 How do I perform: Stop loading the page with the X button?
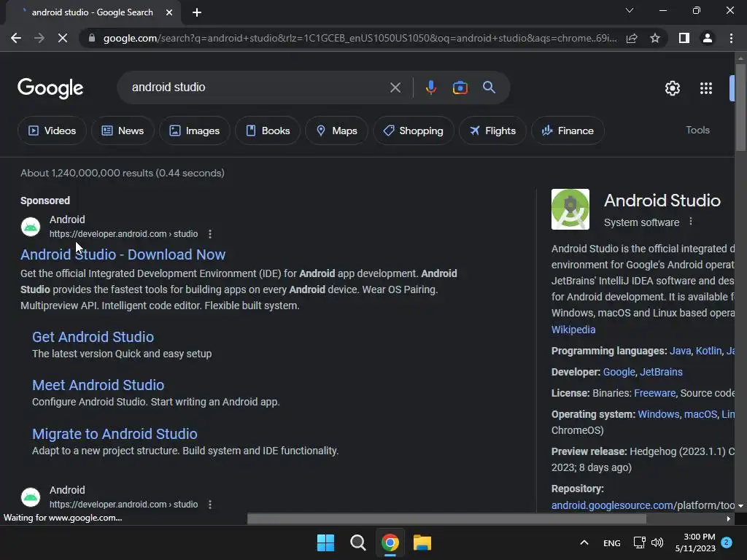click(63, 38)
